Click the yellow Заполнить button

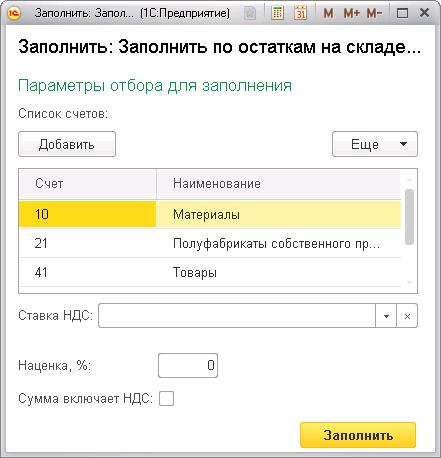358,435
